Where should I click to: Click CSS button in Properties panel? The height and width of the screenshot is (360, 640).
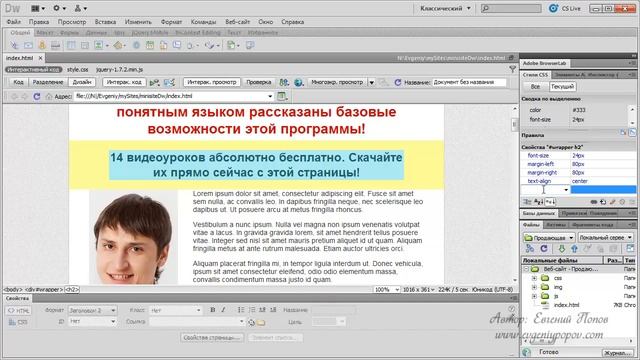pyautogui.click(x=18, y=322)
